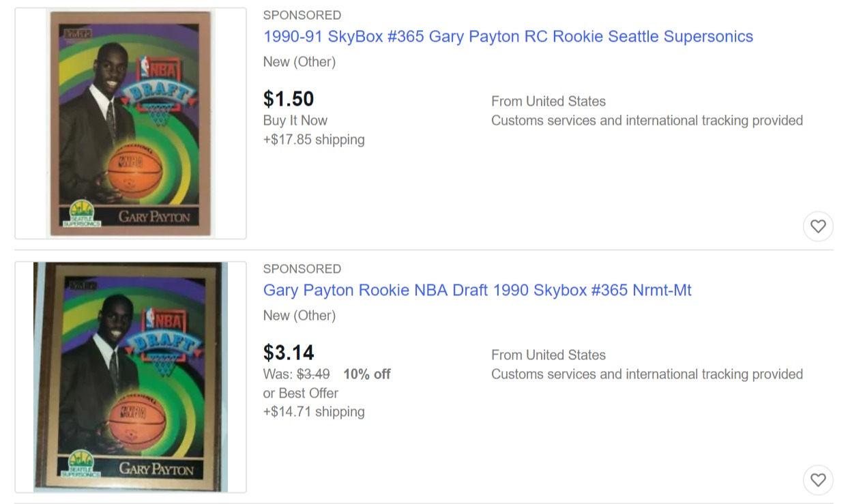Click the SPONSORED label above the SkyBox #365 title
848x504 pixels.
[x=302, y=15]
